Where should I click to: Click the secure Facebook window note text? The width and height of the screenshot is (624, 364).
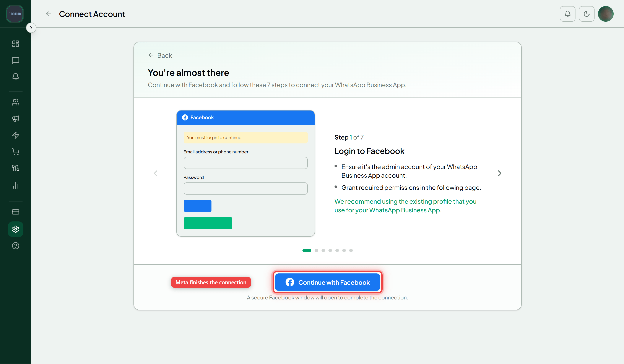point(327,297)
